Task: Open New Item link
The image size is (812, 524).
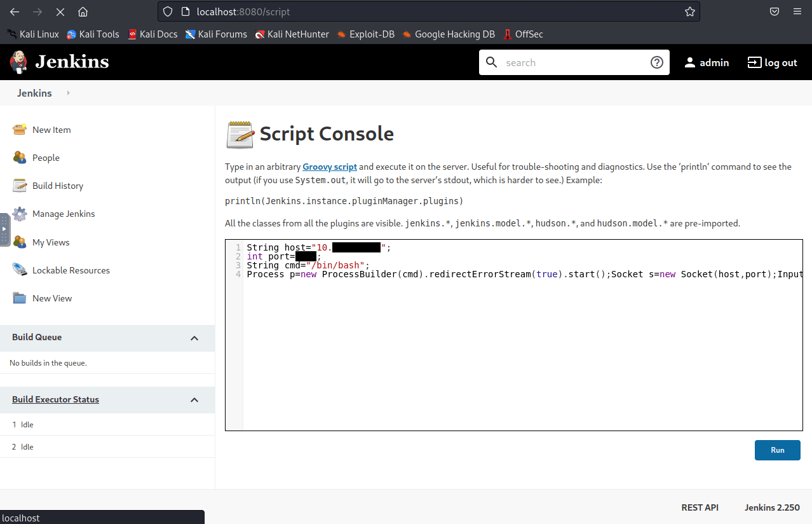Action: (x=51, y=130)
